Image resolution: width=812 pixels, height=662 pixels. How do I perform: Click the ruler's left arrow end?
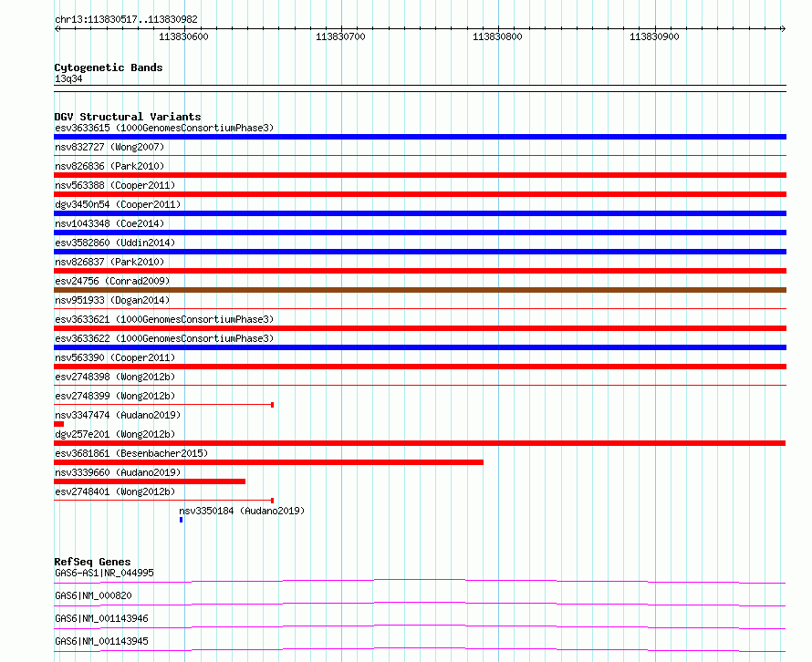(x=57, y=28)
